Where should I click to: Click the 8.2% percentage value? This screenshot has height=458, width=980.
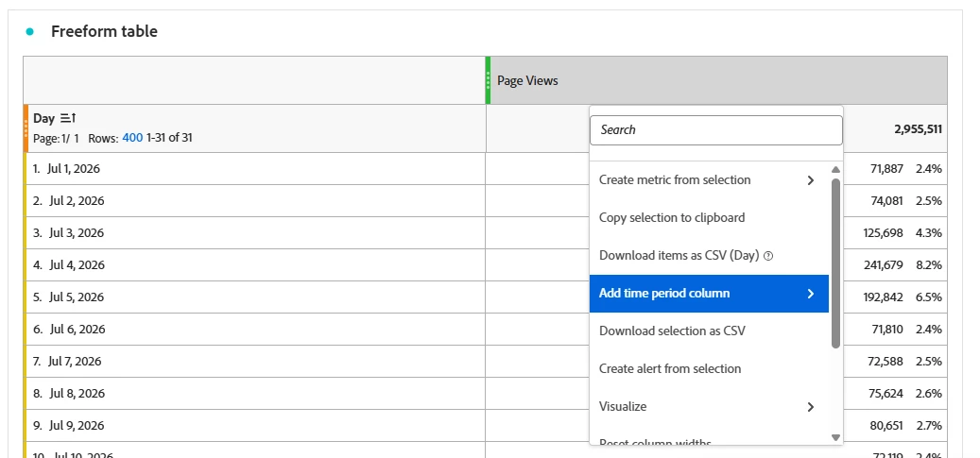pyautogui.click(x=929, y=265)
